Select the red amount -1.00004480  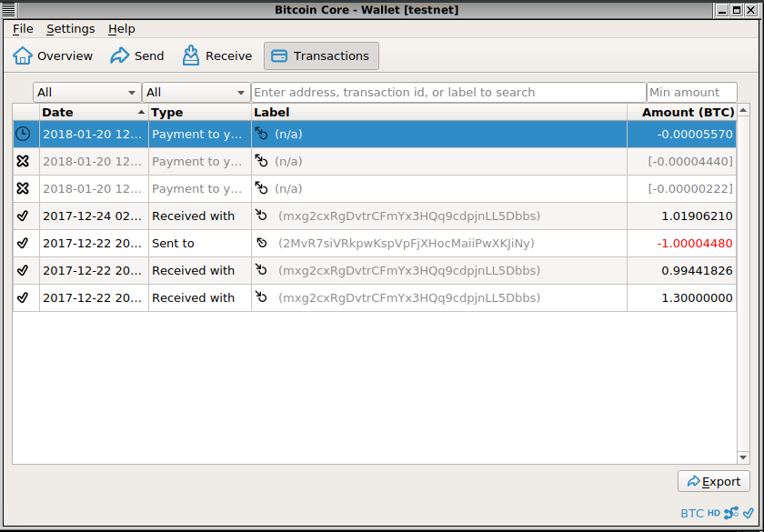[695, 243]
